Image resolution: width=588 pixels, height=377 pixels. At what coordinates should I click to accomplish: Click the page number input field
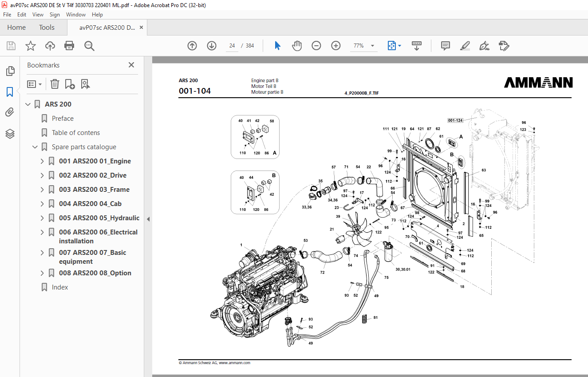coord(232,46)
